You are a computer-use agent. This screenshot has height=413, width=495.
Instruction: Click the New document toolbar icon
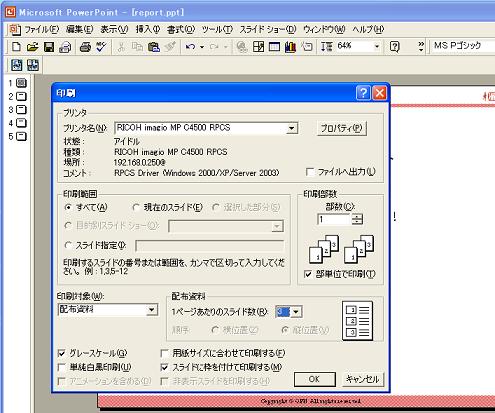click(x=16, y=47)
